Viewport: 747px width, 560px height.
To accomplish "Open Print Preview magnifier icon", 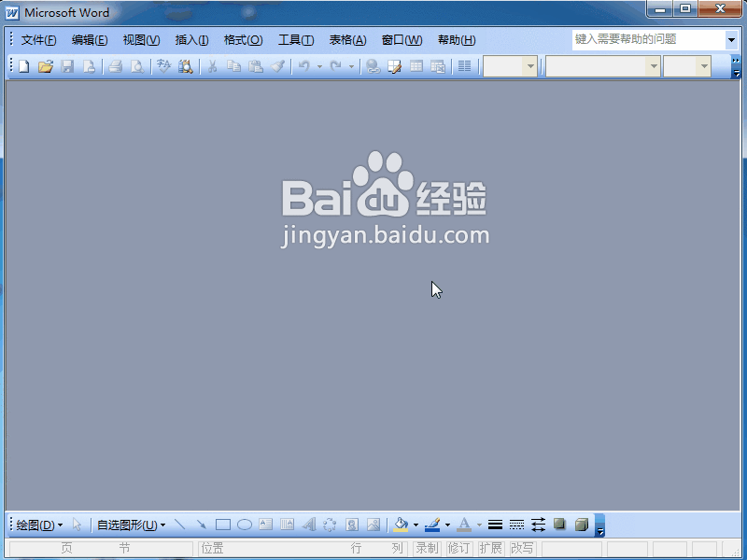I will 137,66.
